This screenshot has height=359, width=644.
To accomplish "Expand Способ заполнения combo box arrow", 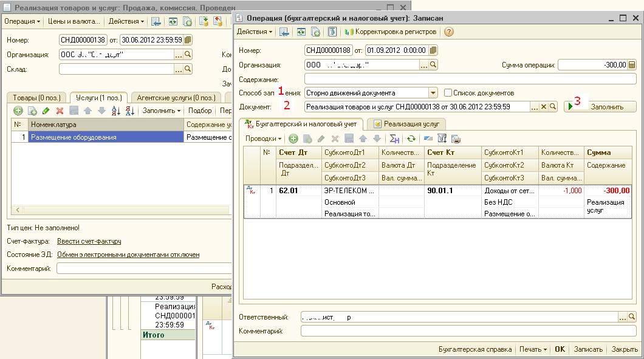I will 433,93.
